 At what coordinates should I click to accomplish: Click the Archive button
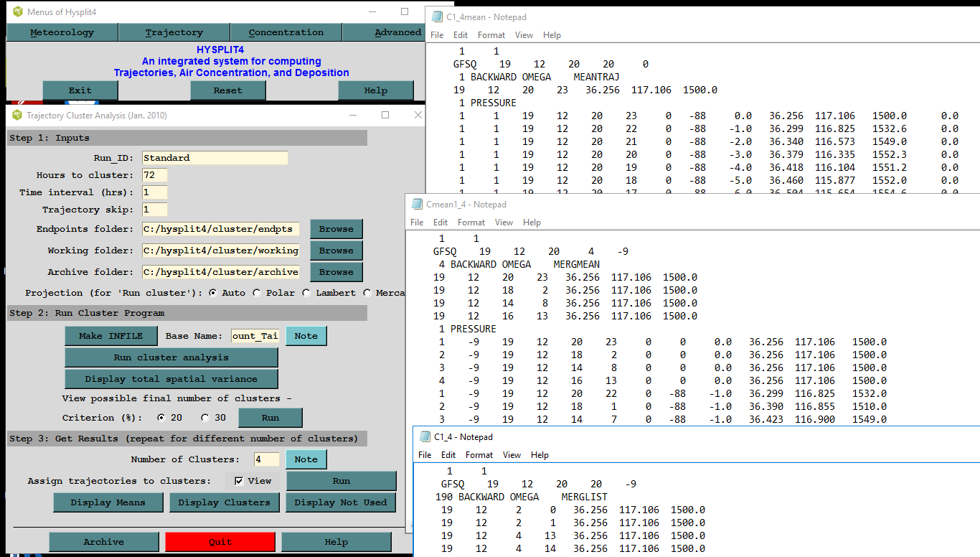[x=104, y=542]
